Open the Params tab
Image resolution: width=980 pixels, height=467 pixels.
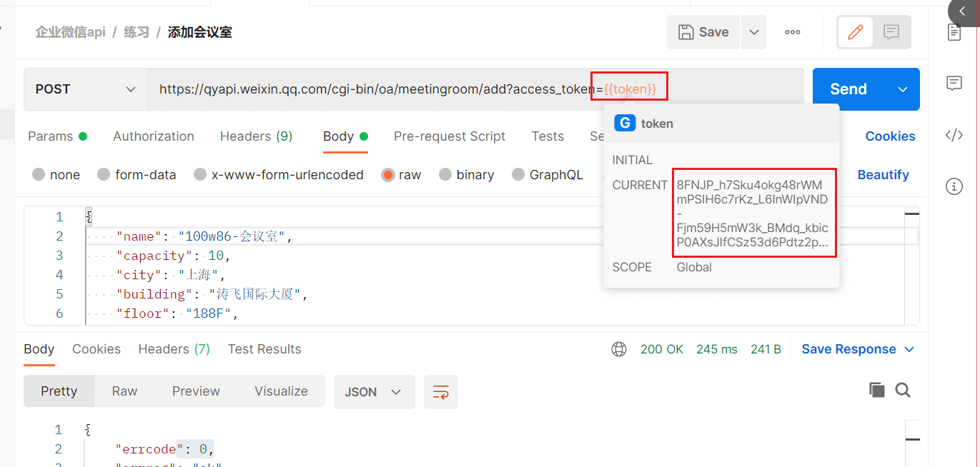pos(57,136)
